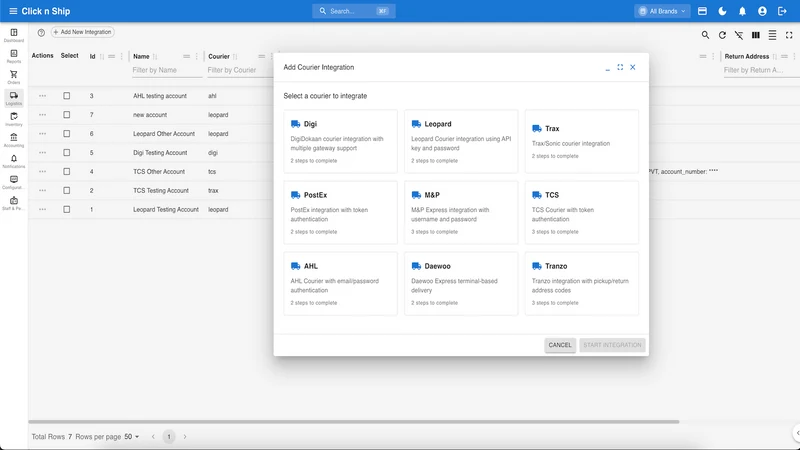This screenshot has width=800, height=450.
Task: Click the Filter by Return Address field
Action: coord(761,70)
